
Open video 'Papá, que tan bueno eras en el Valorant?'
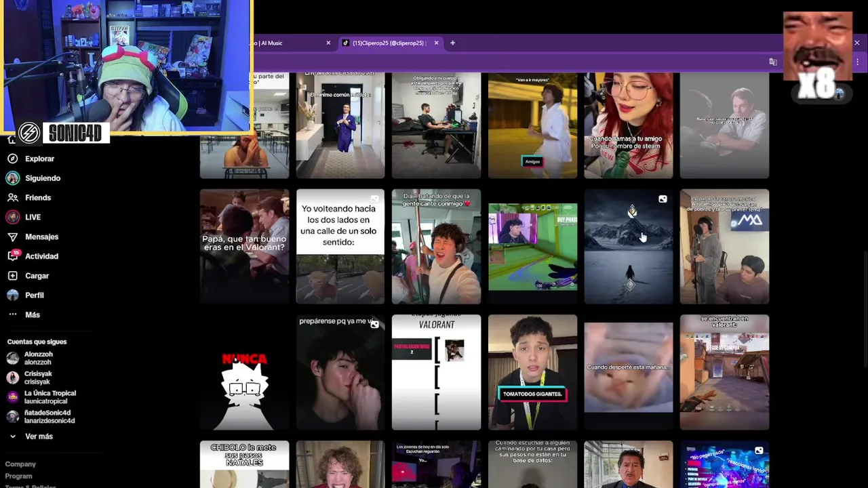(x=244, y=247)
